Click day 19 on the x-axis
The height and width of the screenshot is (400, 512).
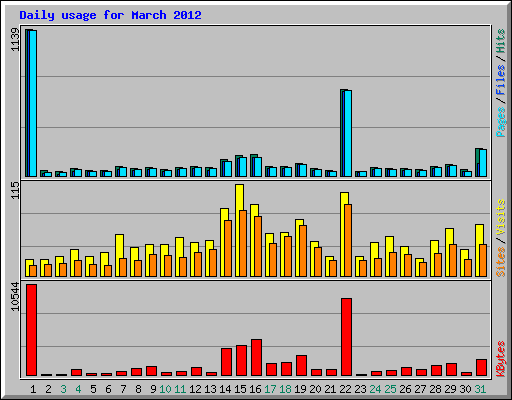[300, 389]
